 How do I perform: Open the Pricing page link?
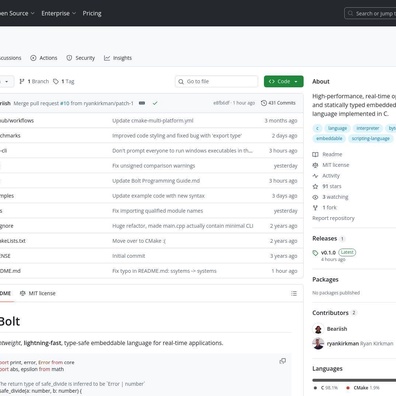[92, 13]
